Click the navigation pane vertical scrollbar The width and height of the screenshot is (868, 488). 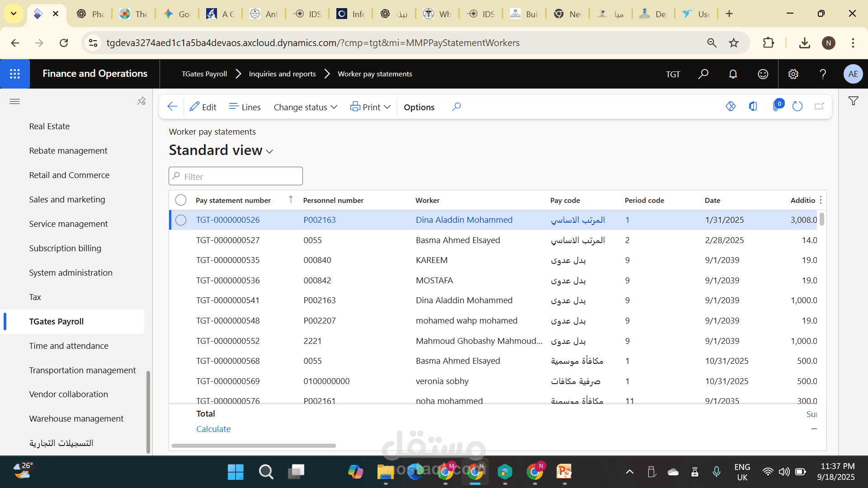click(148, 412)
